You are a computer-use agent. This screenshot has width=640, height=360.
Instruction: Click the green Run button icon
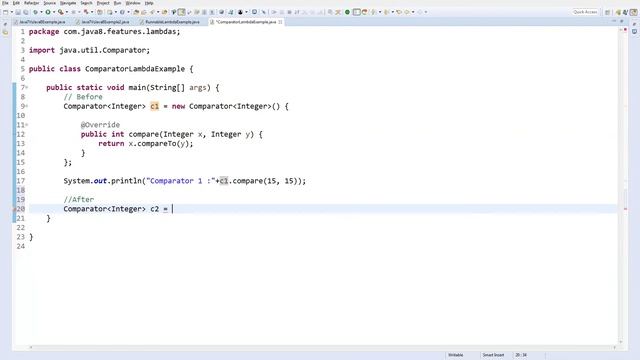click(x=48, y=12)
